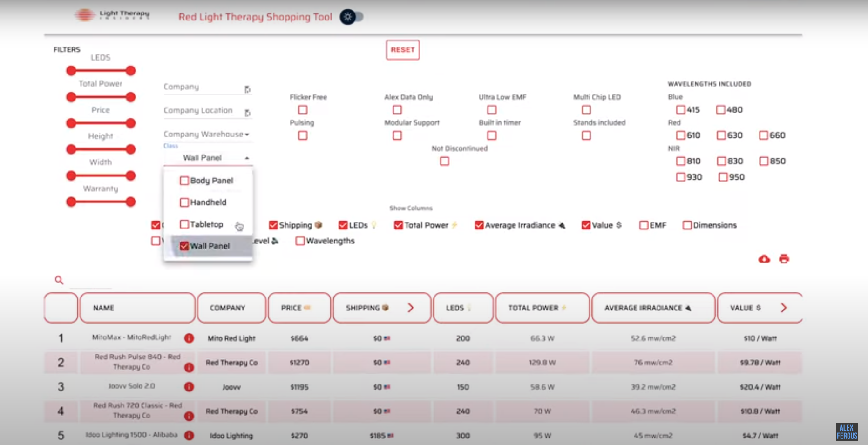Sort by the NAME column header

137,308
